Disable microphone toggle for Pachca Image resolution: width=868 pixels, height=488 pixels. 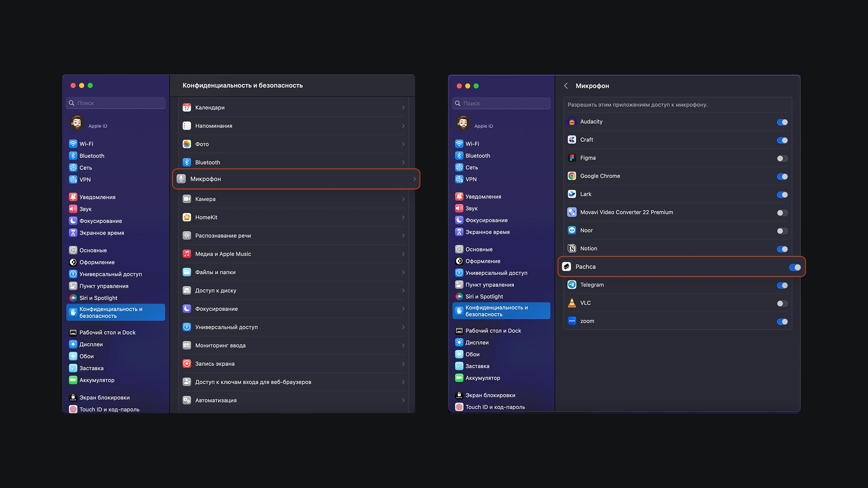[795, 267]
